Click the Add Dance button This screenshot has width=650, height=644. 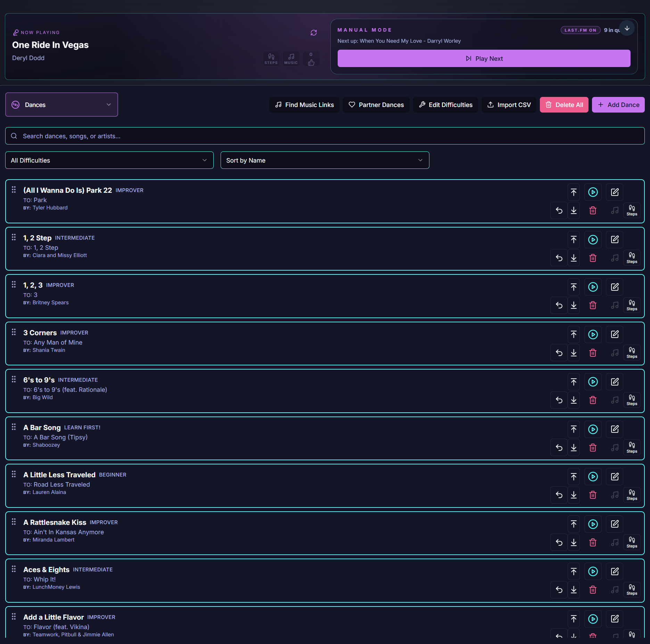(618, 105)
